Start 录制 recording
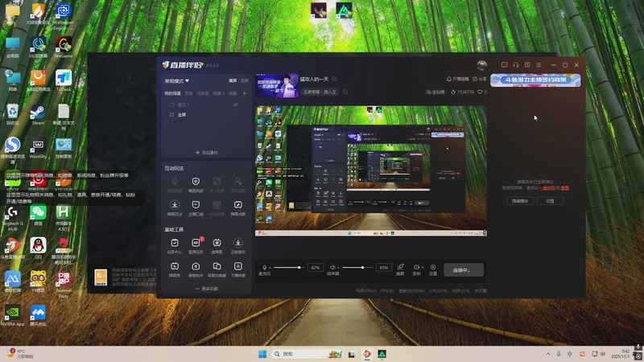 (x=416, y=269)
